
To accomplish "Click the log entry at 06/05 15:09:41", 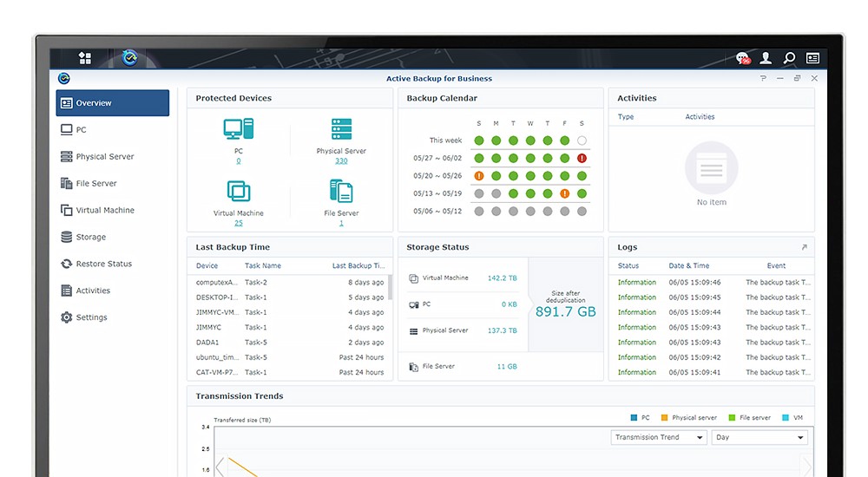I will coord(713,372).
